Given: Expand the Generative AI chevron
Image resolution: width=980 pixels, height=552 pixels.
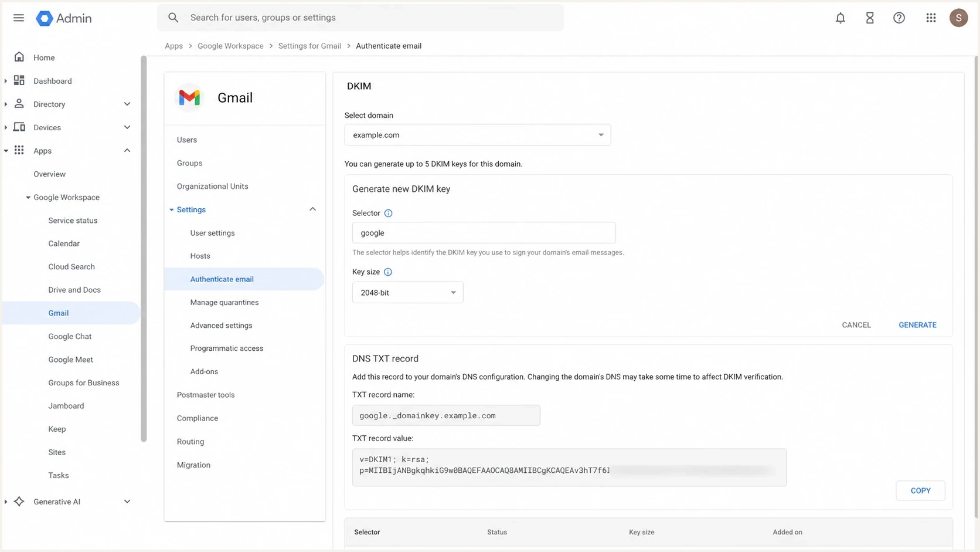Looking at the screenshot, I should (x=127, y=501).
